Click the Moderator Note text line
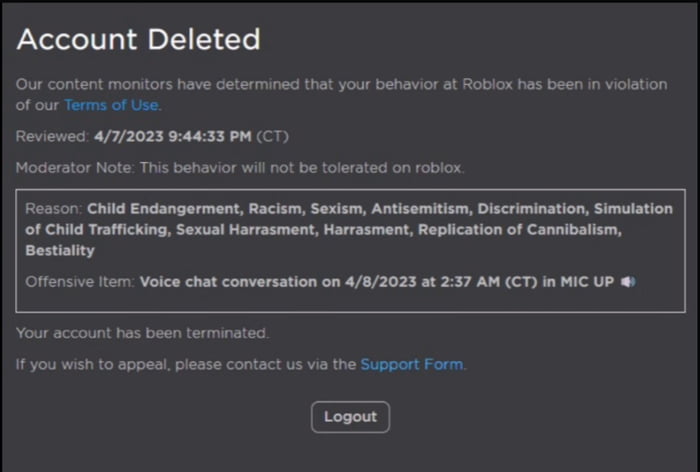Screen dimensions: 700x472 (x=240, y=167)
